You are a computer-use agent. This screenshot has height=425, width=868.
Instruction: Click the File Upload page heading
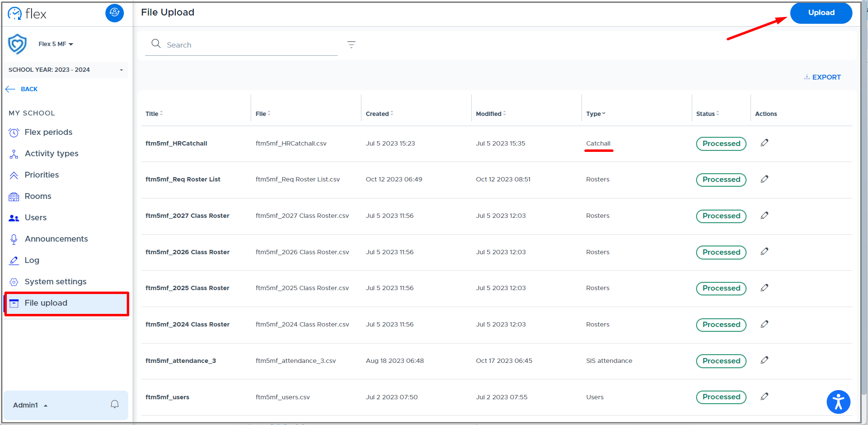168,12
